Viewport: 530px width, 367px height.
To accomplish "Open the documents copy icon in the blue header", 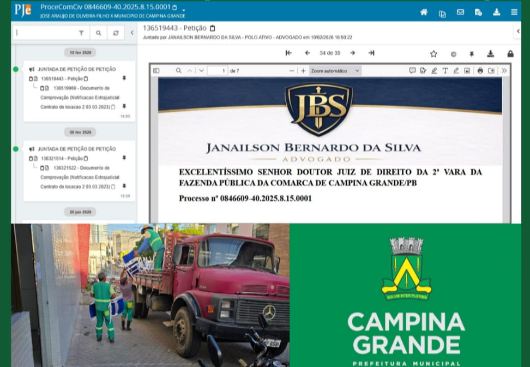I will (x=442, y=13).
